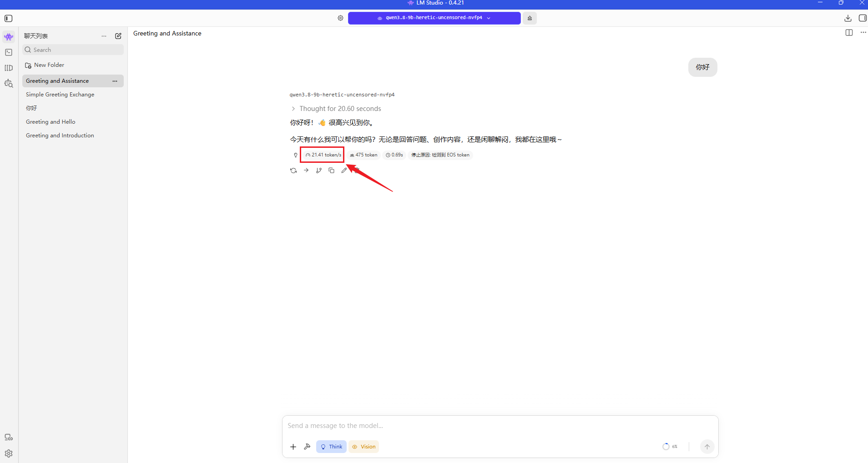Send the message with the up arrow
This screenshot has height=463, width=868.
707,447
